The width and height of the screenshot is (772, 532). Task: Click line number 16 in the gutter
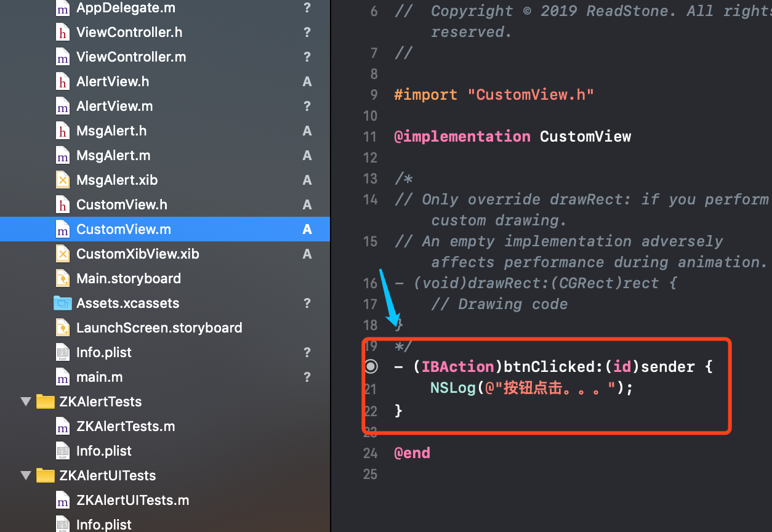click(x=370, y=283)
